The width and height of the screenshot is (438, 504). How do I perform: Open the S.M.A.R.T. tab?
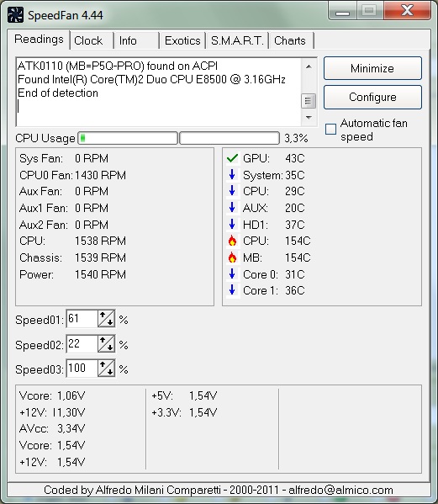[x=237, y=40]
